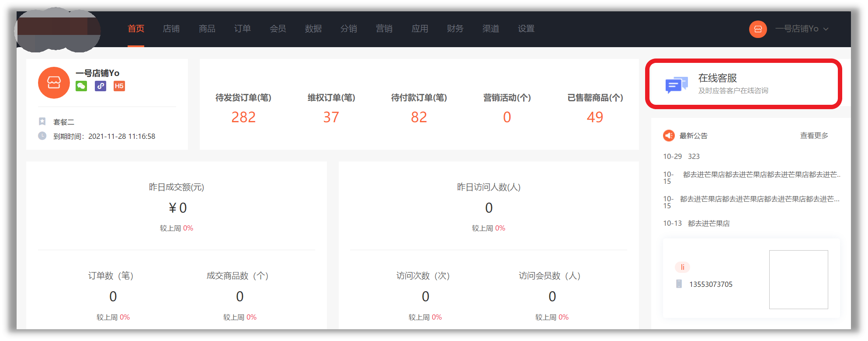The width and height of the screenshot is (868, 341).
Task: Open the 10-13 都去进芒果店 announcement
Action: click(x=708, y=224)
